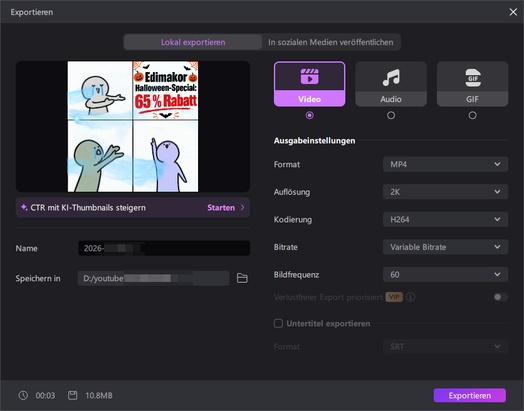
Task: Switch to In sozialen Medien veröffentlichen tab
Action: point(331,42)
